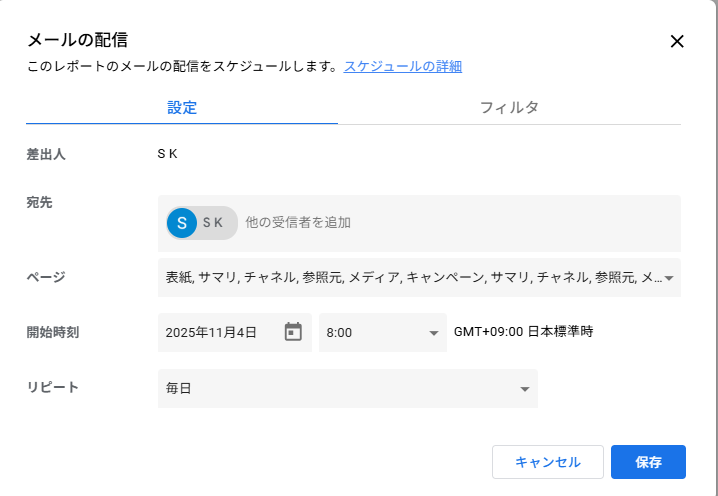718x496 pixels.
Task: Open the calendar picker icon
Action: tap(293, 332)
